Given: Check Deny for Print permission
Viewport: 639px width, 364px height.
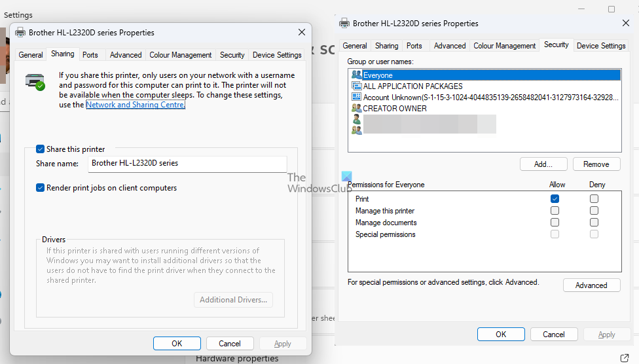Looking at the screenshot, I should point(594,199).
